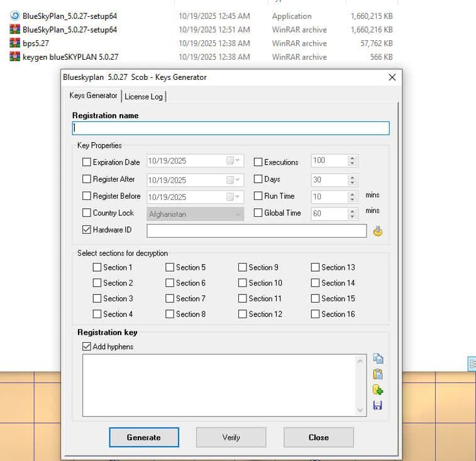Image resolution: width=476 pixels, height=461 pixels.
Task: Select the keygen blueSKYPLAN 5.0.27 archive icon
Action: [x=15, y=57]
